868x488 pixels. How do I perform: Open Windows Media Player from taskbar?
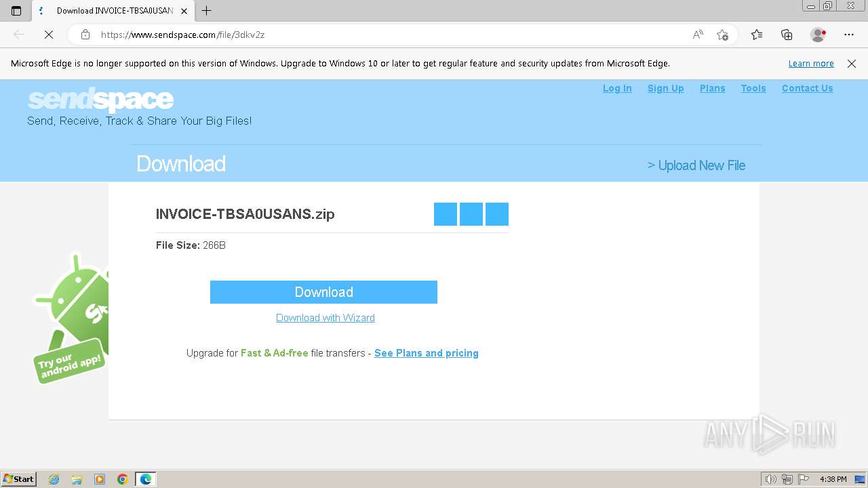pos(100,479)
